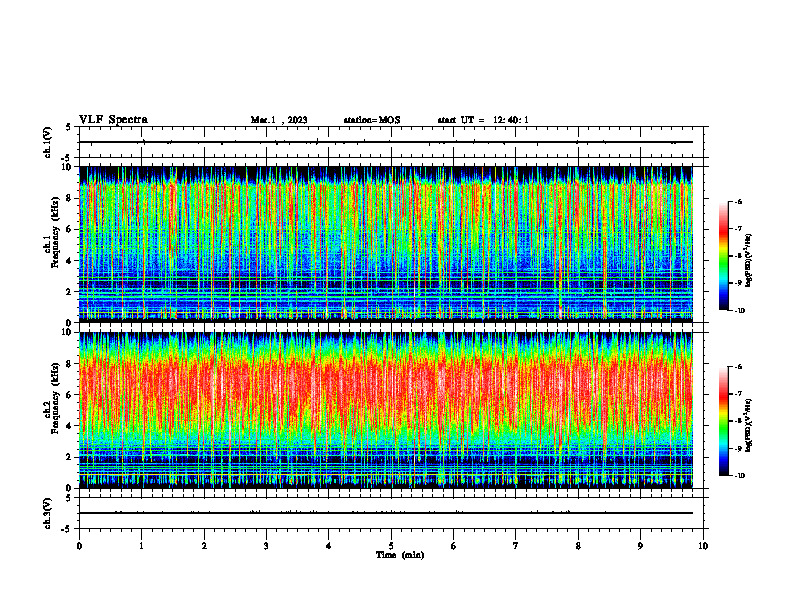Click time axis tick label '6'

[x=454, y=546]
